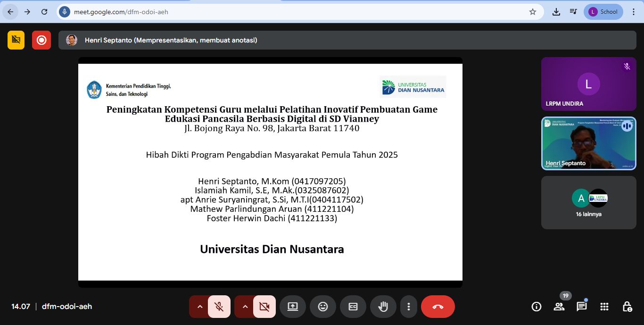Screen dimensions: 644x325
Task: Click the red recording indicator icon
Action: tap(41, 40)
